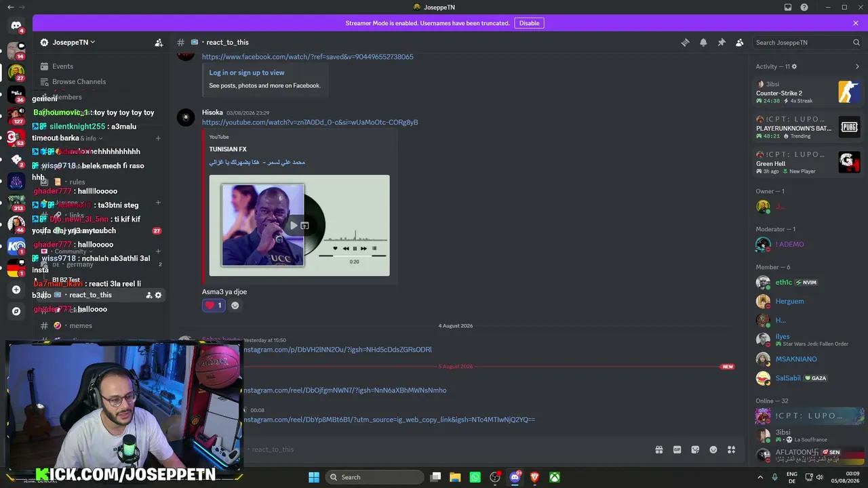
Task: Open Brave browser from the taskbar
Action: click(535, 477)
